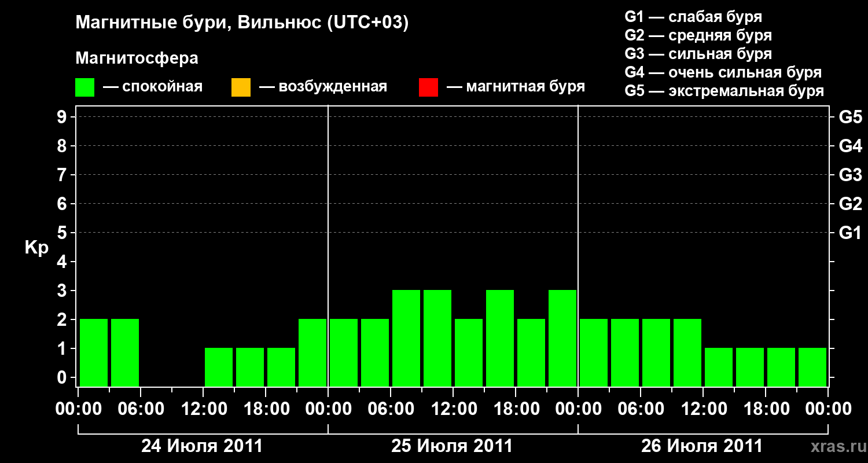
Task: Click the '26 Июля 2011' date label
Action: pos(702,446)
